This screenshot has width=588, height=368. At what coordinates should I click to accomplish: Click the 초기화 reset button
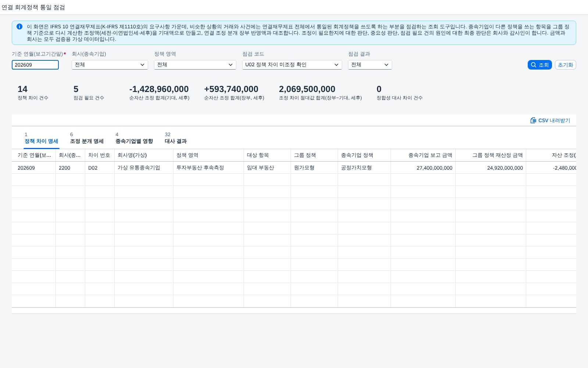click(565, 65)
